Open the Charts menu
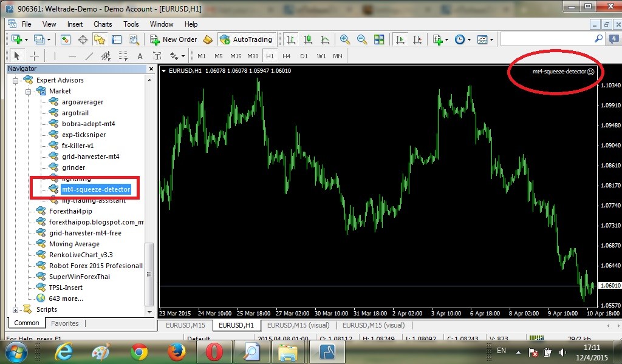The height and width of the screenshot is (364, 622). pyautogui.click(x=103, y=24)
